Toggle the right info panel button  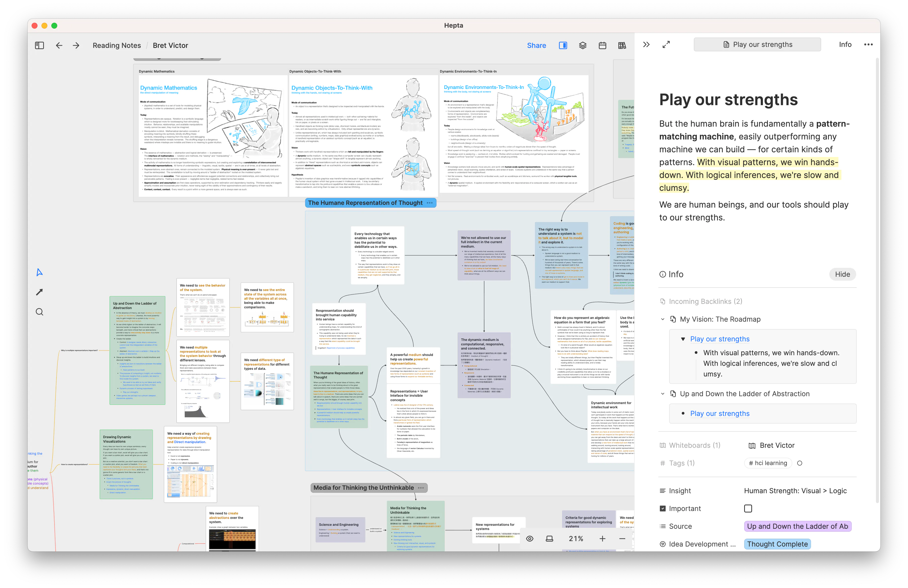[x=563, y=45]
